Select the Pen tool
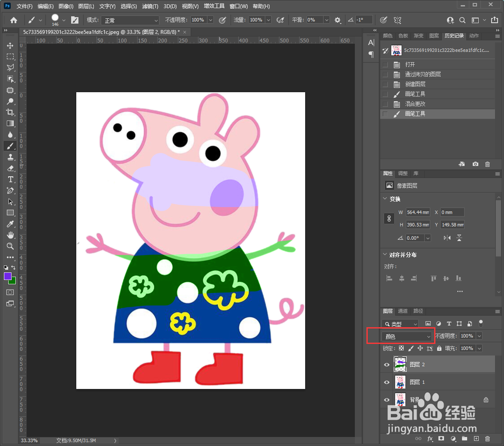The image size is (504, 446). (x=10, y=190)
